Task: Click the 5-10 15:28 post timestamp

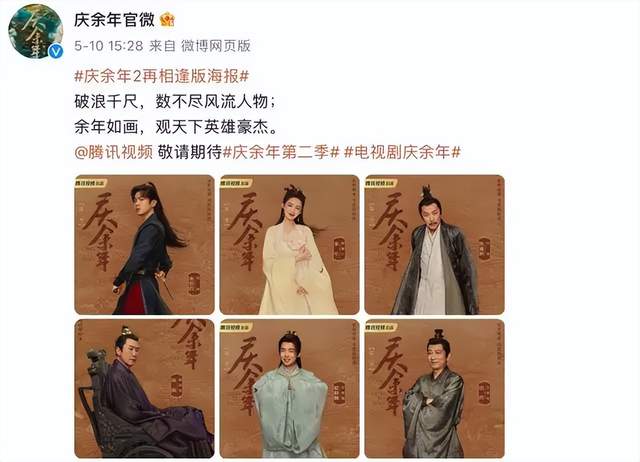Action: pos(109,46)
